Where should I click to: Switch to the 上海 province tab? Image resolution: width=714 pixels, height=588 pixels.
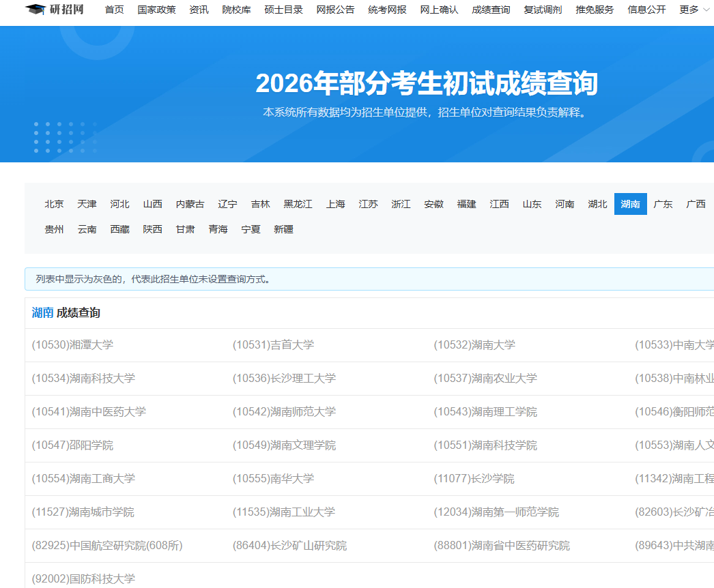(x=335, y=204)
